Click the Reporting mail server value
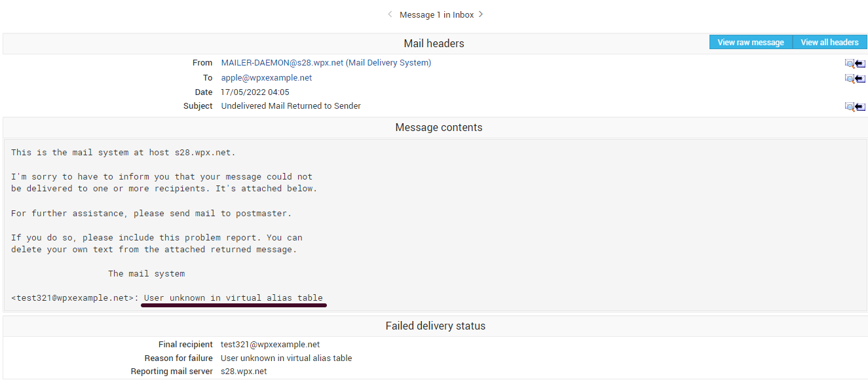868x382 pixels. click(244, 372)
